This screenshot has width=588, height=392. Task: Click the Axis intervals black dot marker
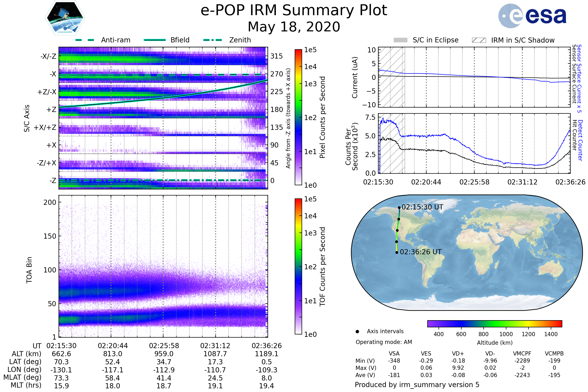coord(357,331)
